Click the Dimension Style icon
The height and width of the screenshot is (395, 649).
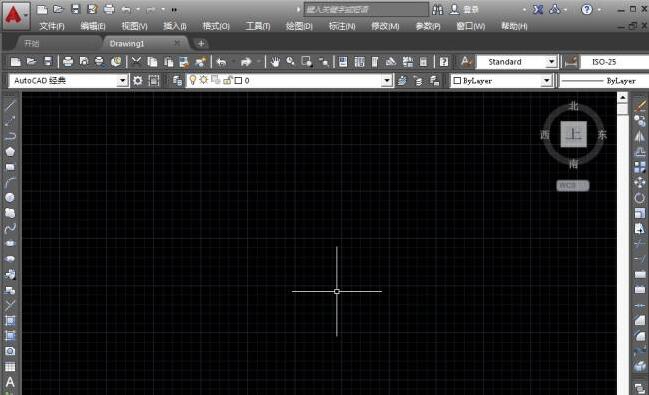pos(570,62)
